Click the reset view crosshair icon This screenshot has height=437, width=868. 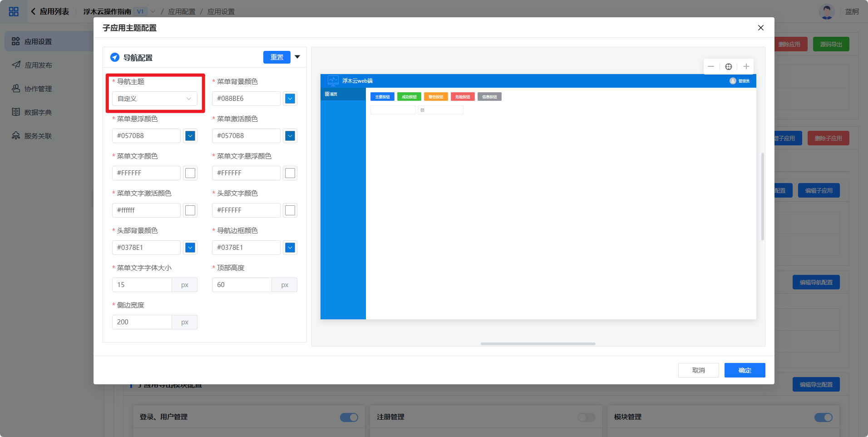(729, 67)
